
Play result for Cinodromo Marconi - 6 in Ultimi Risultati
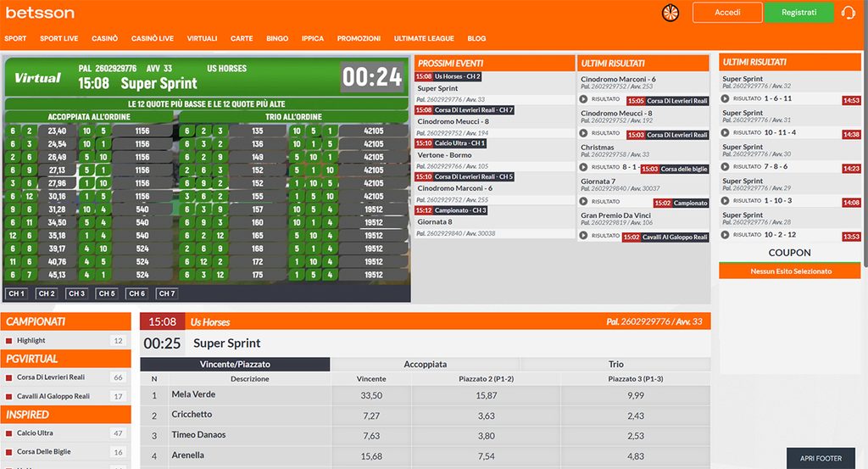click(583, 99)
